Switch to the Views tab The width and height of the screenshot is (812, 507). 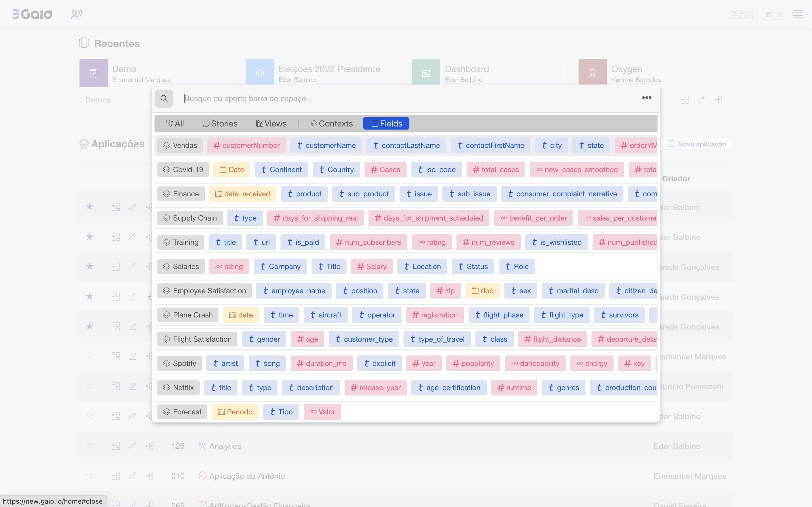(x=271, y=123)
